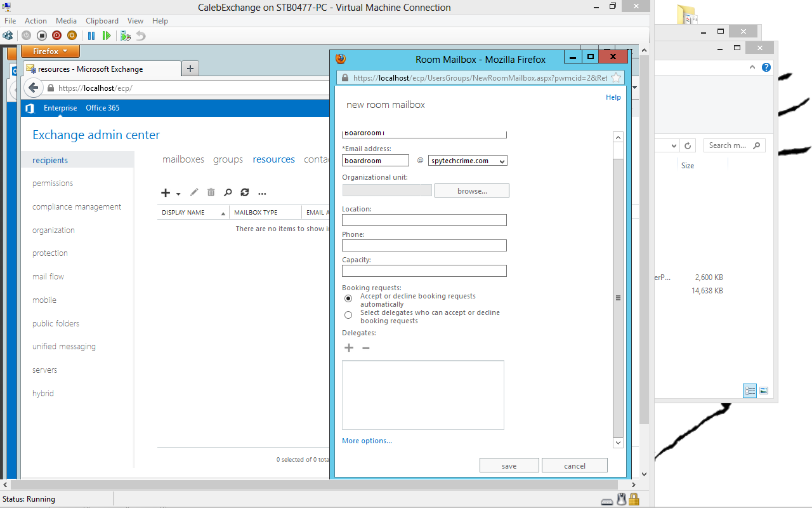Refresh the Explorer window address bar
The width and height of the screenshot is (812, 508).
coord(688,145)
